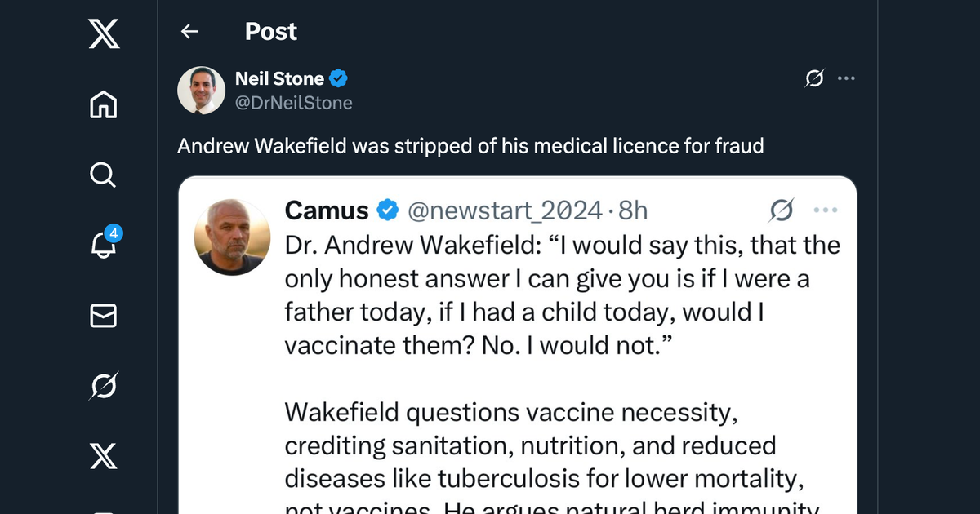The height and width of the screenshot is (514, 980).
Task: Open the Search (magnifier) icon
Action: click(104, 175)
